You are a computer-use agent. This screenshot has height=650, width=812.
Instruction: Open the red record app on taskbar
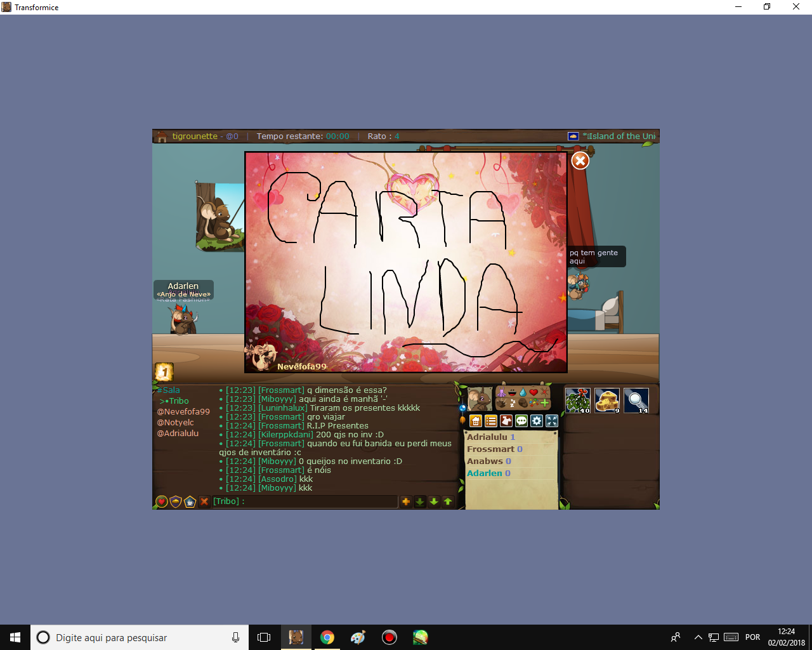(x=390, y=637)
